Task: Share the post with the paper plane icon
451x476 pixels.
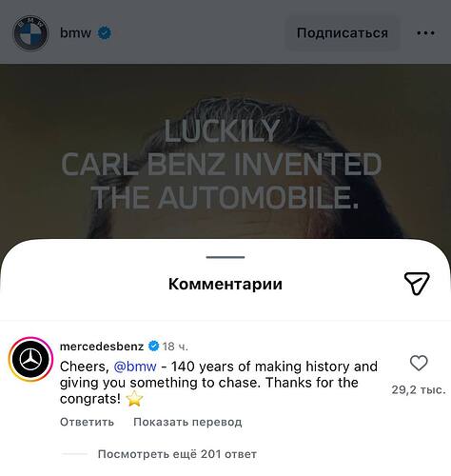Action: (x=417, y=284)
